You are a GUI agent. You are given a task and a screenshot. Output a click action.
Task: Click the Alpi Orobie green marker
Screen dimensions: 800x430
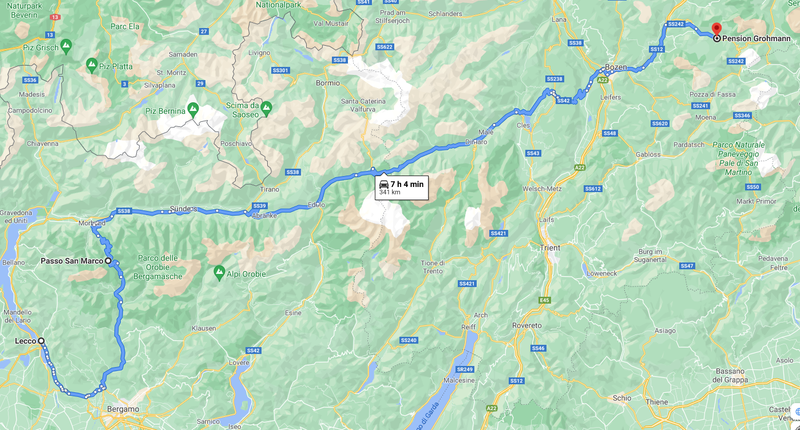tap(219, 272)
